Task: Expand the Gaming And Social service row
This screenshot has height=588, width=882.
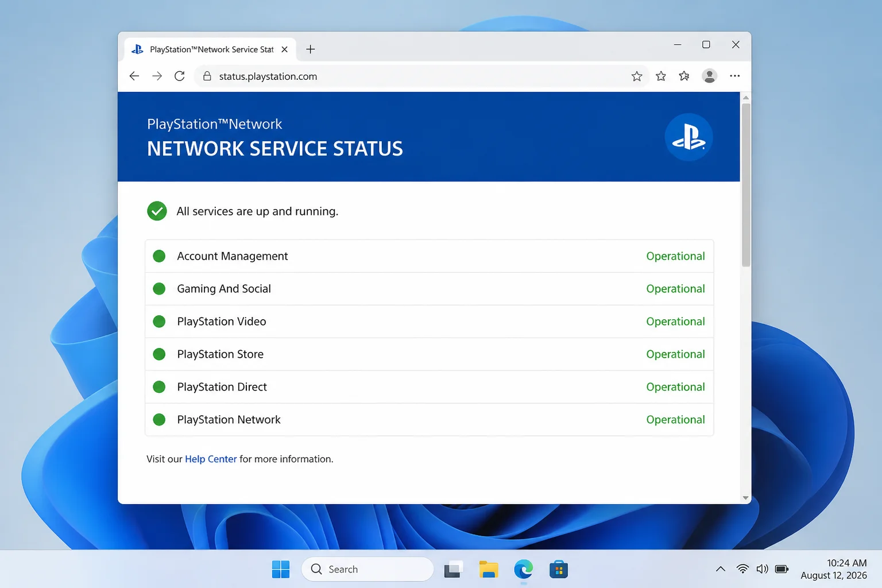Action: click(430, 289)
